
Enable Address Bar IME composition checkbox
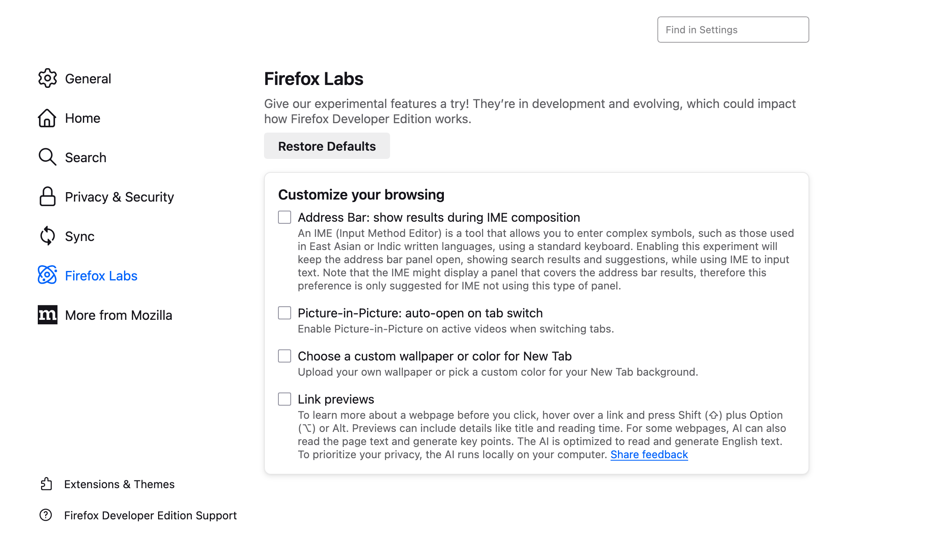[x=285, y=217]
